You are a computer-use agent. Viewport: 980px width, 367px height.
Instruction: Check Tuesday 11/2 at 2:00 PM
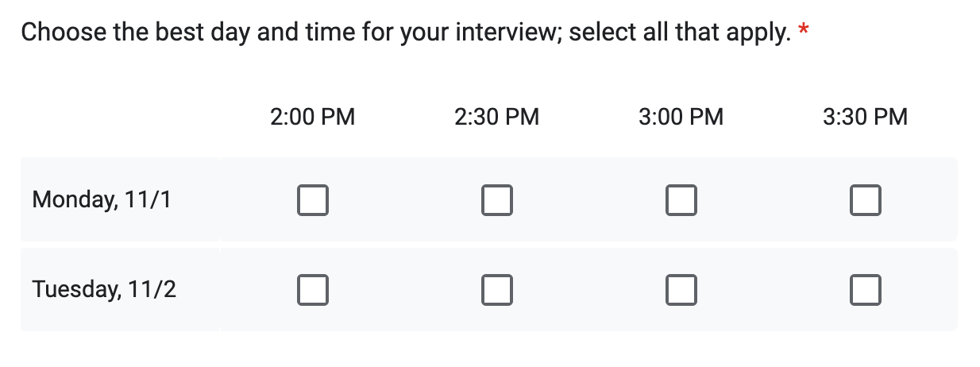coord(313,290)
